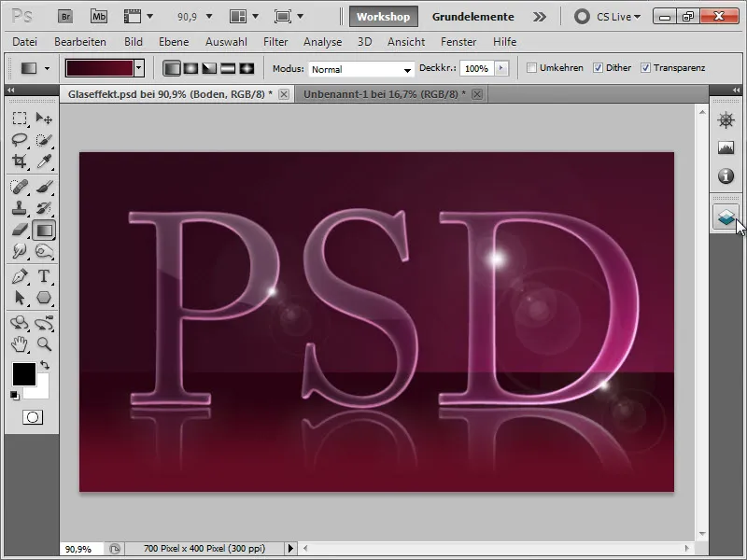Image resolution: width=747 pixels, height=560 pixels.
Task: Toggle the Dither checkbox
Action: pyautogui.click(x=598, y=68)
